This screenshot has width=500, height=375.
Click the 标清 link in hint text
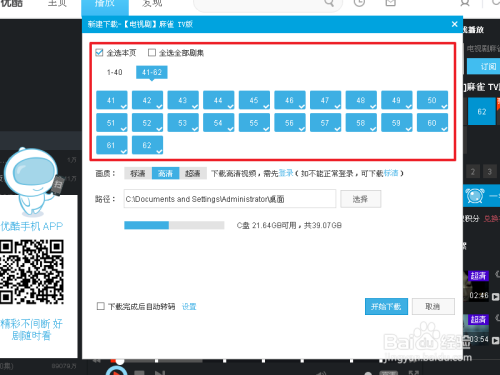[x=391, y=173]
